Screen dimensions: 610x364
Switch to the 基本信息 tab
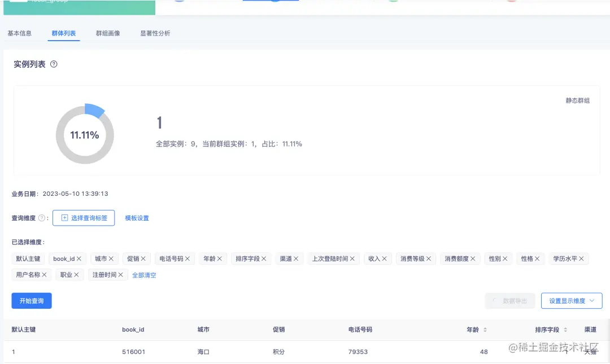(19, 33)
